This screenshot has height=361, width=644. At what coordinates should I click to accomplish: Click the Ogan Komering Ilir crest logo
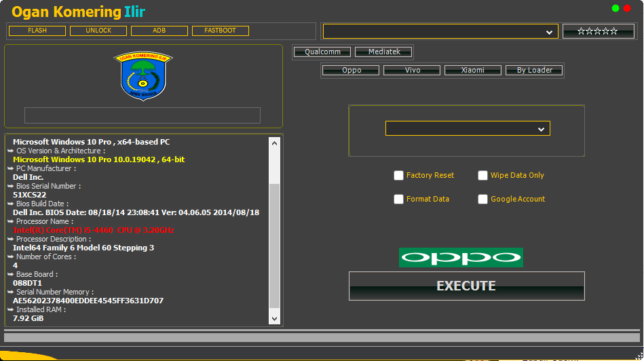[143, 76]
